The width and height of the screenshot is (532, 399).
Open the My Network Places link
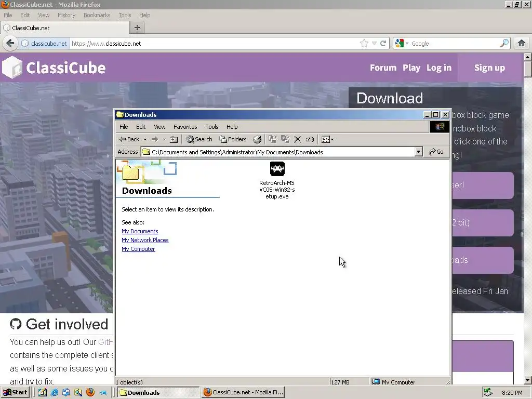145,240
